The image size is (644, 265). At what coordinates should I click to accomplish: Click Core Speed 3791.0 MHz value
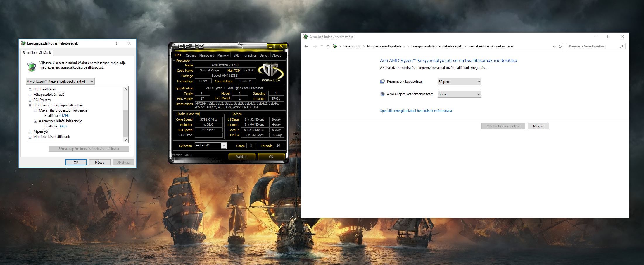click(x=208, y=119)
